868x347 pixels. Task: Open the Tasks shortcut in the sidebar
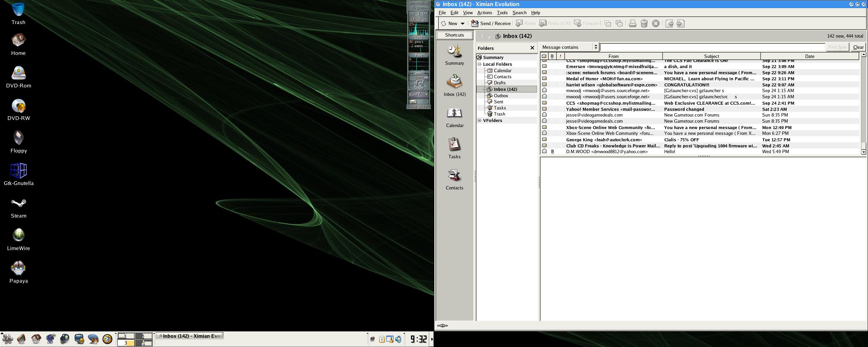pos(454,148)
